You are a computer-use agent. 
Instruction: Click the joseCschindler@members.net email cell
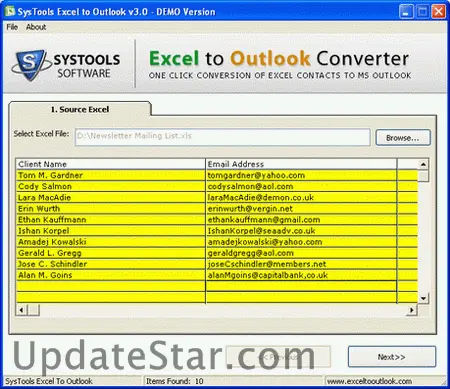tap(301, 264)
